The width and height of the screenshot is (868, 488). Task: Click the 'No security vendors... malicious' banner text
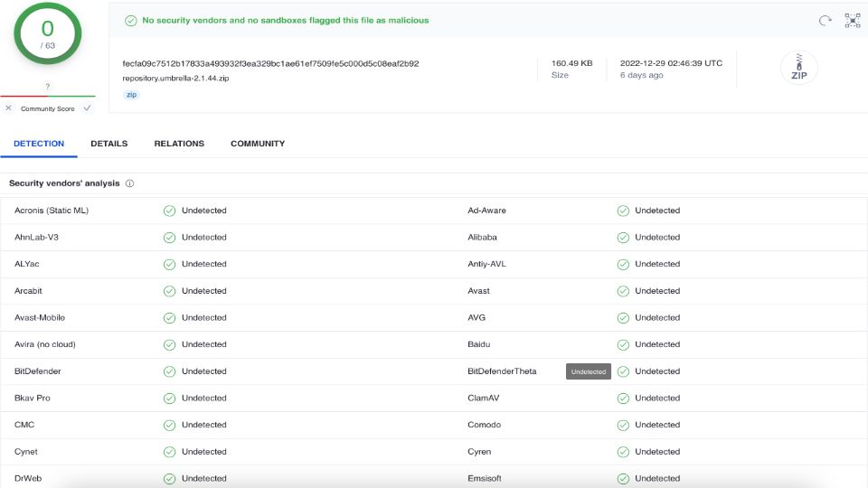286,21
